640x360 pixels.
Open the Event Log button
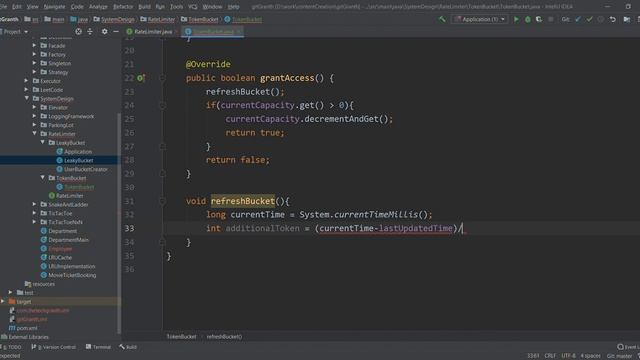pos(629,347)
